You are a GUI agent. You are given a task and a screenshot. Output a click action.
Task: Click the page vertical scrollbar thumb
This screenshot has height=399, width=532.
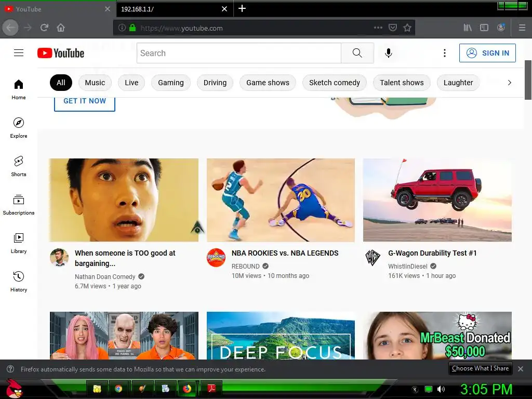pos(528,80)
